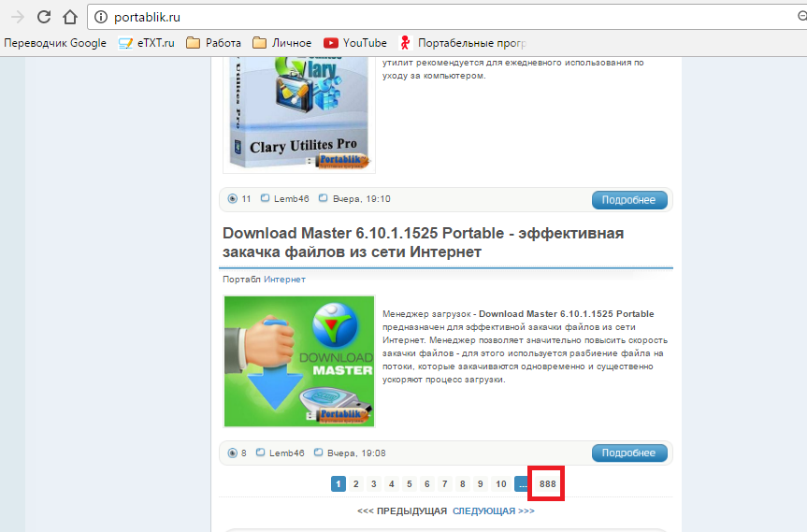This screenshot has width=807, height=532.
Task: Open the Download Master thumbnail image
Action: click(299, 361)
